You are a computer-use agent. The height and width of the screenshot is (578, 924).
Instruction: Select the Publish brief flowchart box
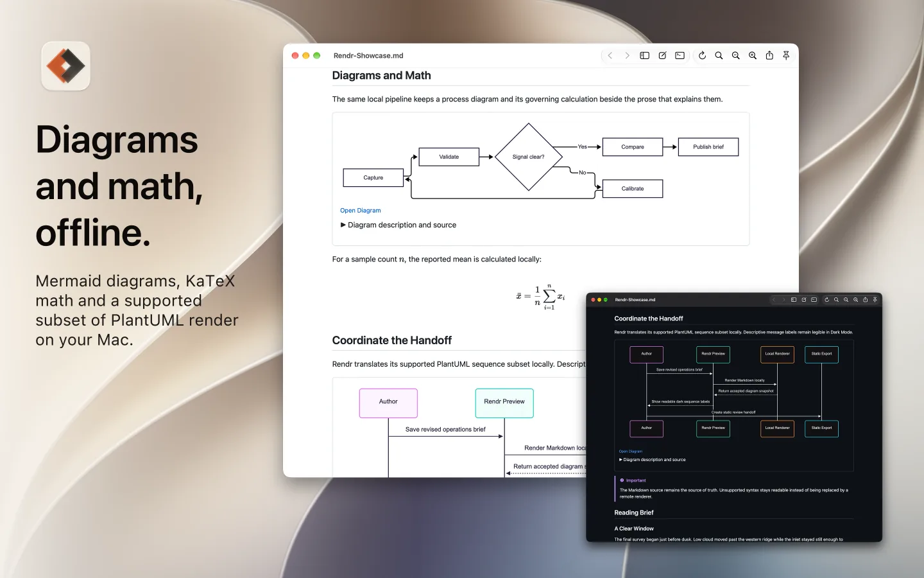pyautogui.click(x=708, y=147)
